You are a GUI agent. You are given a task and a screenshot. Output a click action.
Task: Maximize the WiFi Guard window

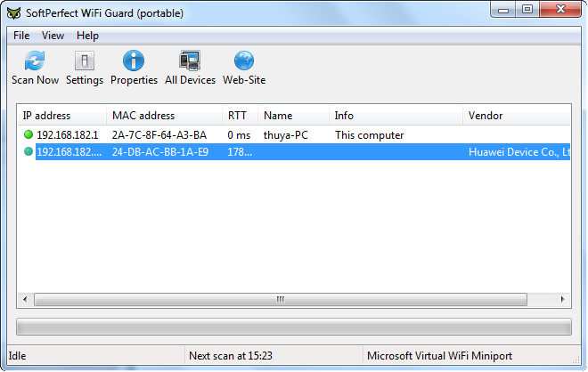527,10
